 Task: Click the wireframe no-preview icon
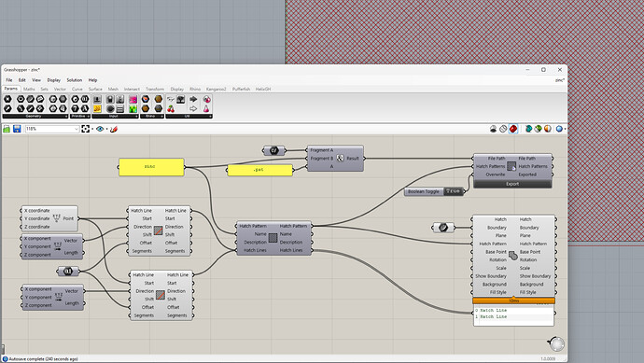[504, 129]
